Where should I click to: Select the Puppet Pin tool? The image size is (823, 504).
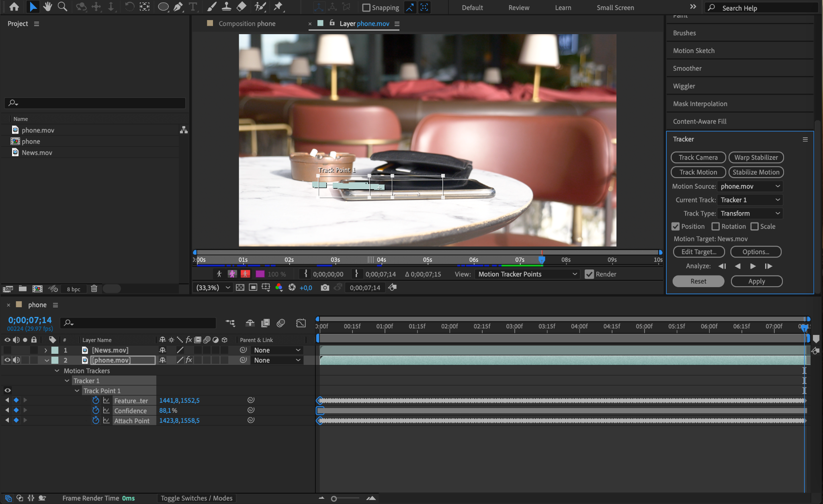click(x=278, y=7)
